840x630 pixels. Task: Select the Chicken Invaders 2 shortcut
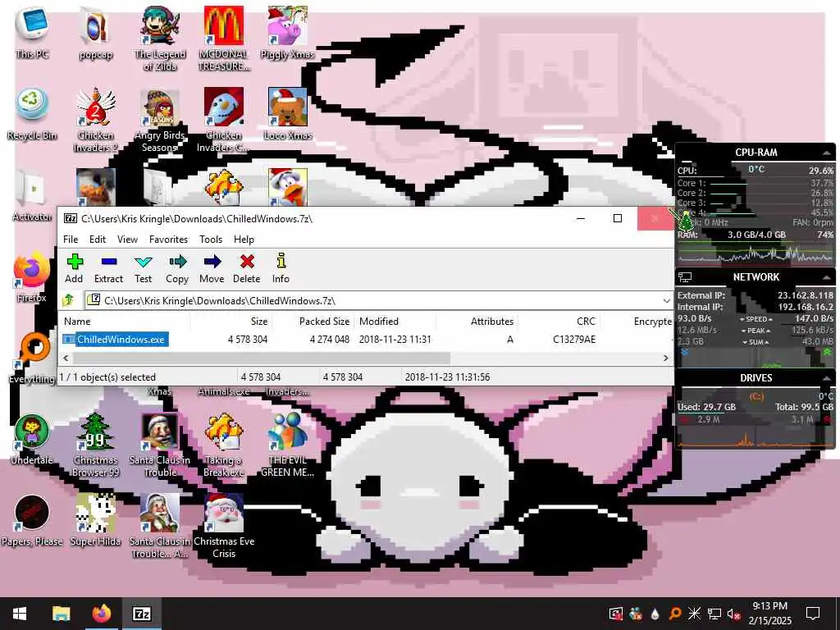tap(95, 120)
